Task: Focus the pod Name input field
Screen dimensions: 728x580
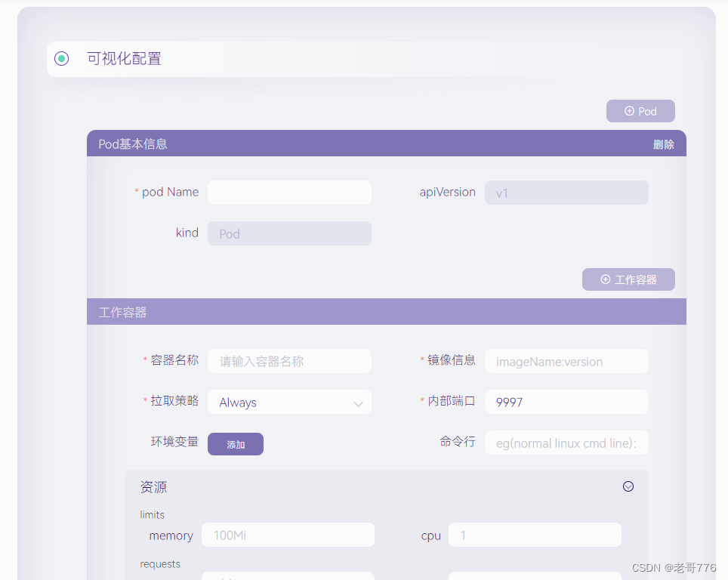Action: [289, 193]
